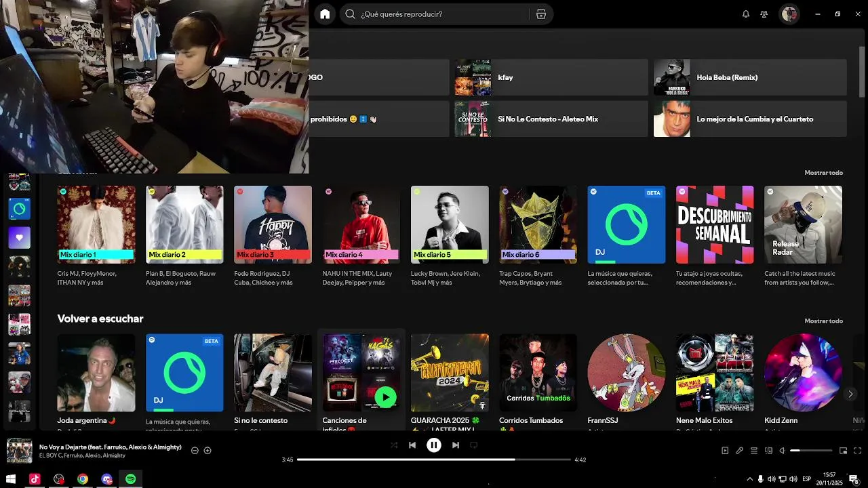Image resolution: width=868 pixels, height=488 pixels.
Task: Open "Joda argentina" playlist card
Action: [x=96, y=380]
